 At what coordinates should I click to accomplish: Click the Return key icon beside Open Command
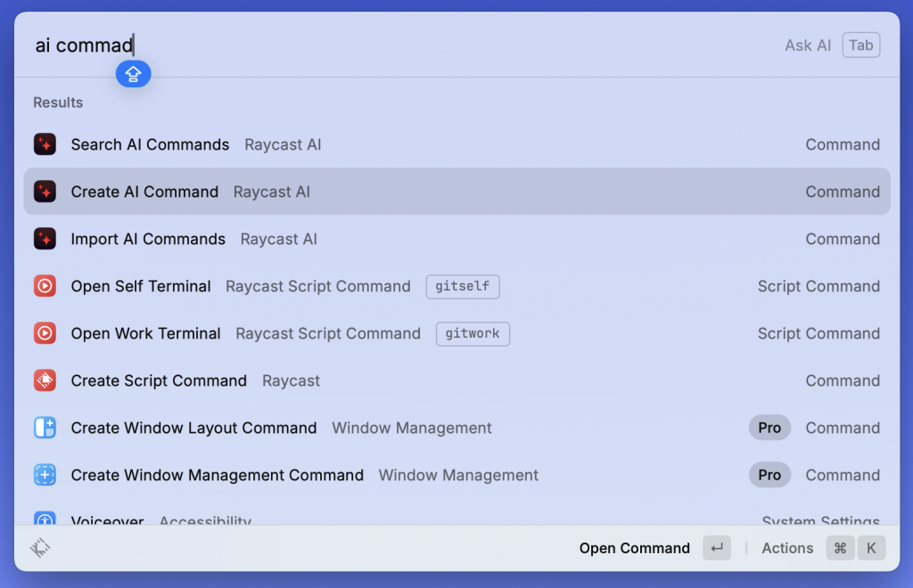pos(717,548)
